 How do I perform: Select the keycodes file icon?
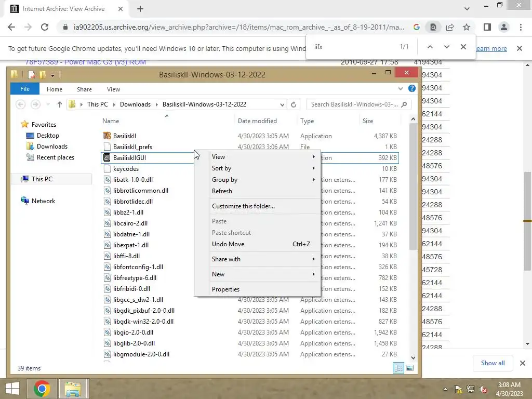tap(107, 169)
